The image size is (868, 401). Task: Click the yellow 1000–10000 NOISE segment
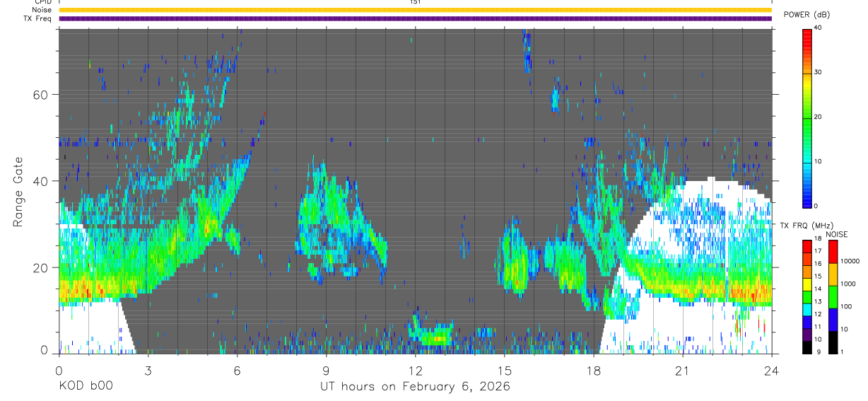pos(833,274)
